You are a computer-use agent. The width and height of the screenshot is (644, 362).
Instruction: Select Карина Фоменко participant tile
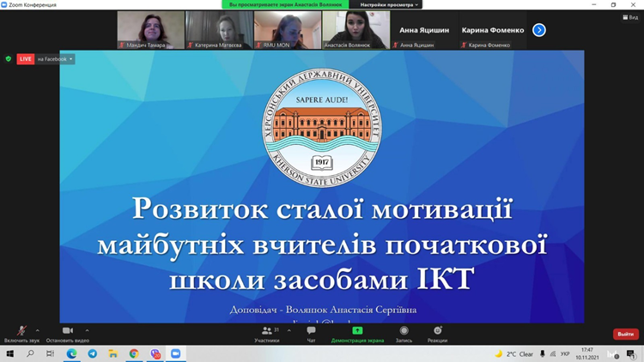493,30
